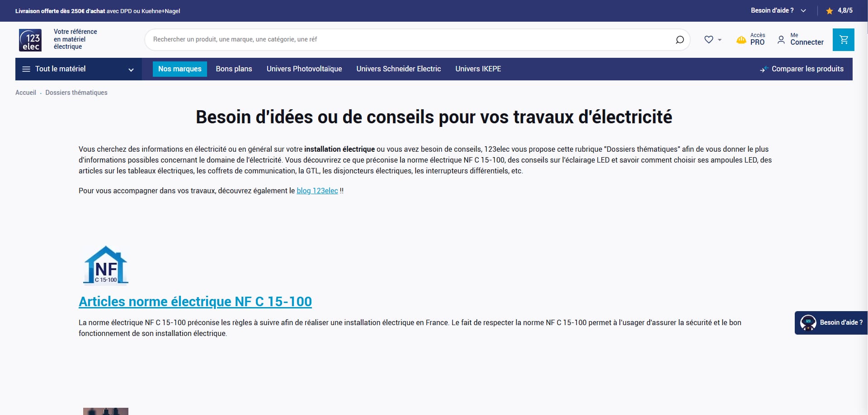Open Univers Photovoltaïque menu
Screen dimensions: 868x415
[x=304, y=69]
